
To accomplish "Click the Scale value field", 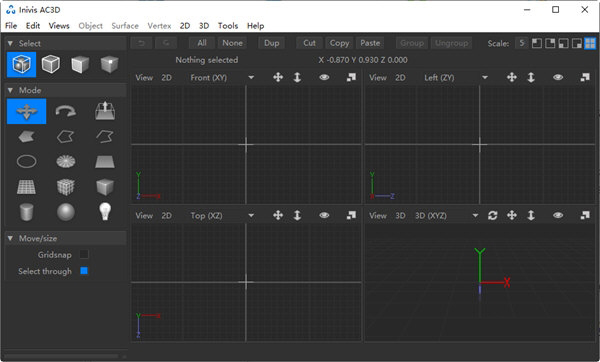I will coord(521,43).
